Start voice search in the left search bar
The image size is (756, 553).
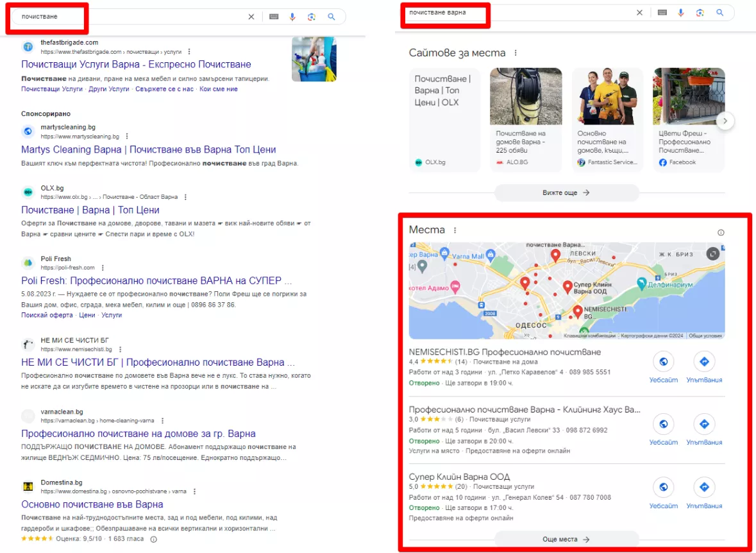292,17
